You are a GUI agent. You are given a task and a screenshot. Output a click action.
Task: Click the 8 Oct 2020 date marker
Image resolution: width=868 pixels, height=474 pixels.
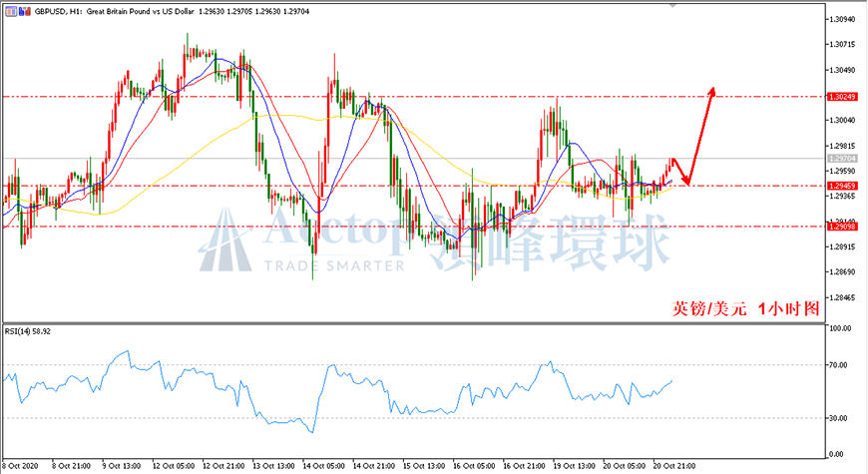[x=21, y=466]
